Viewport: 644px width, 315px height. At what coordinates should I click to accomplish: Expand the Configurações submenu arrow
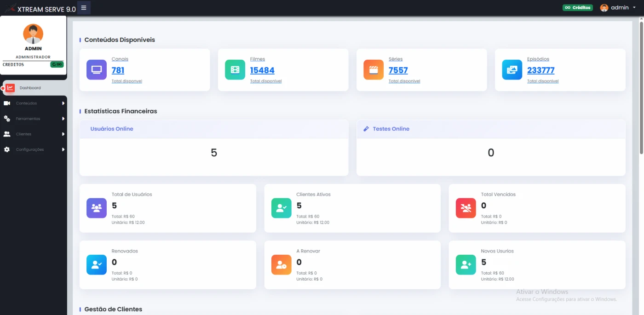tap(63, 149)
